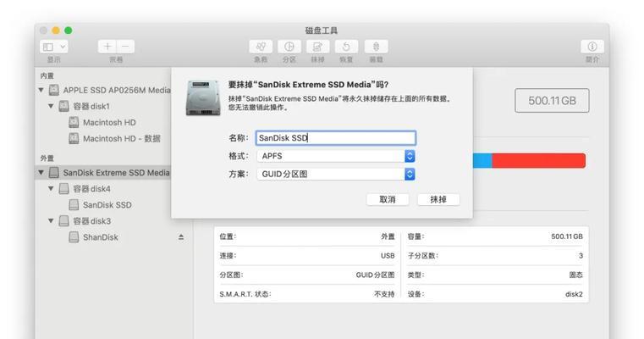Open the Info (简介) toolbar icon

pos(592,47)
